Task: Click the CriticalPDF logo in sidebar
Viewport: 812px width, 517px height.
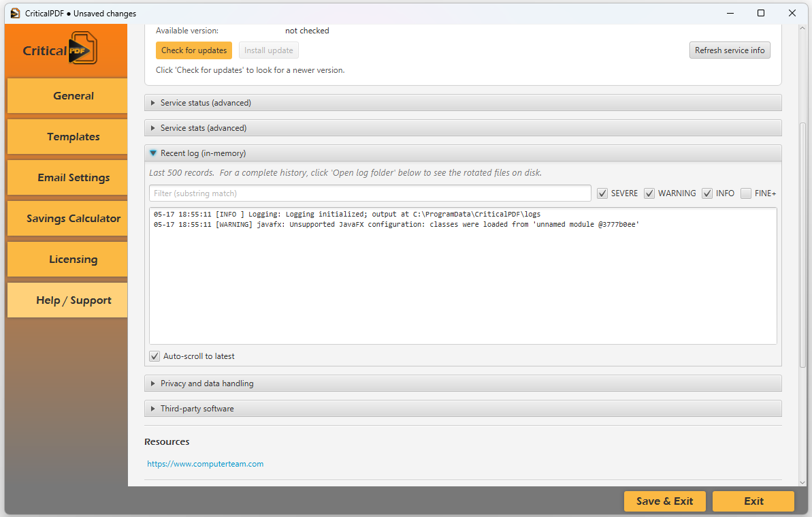Action: tap(59, 48)
